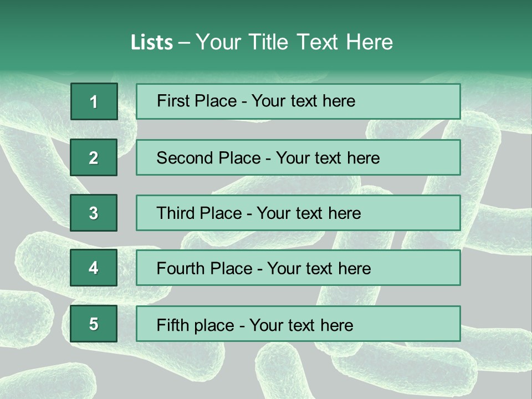
Task: Click the number 3 box
Action: [94, 213]
